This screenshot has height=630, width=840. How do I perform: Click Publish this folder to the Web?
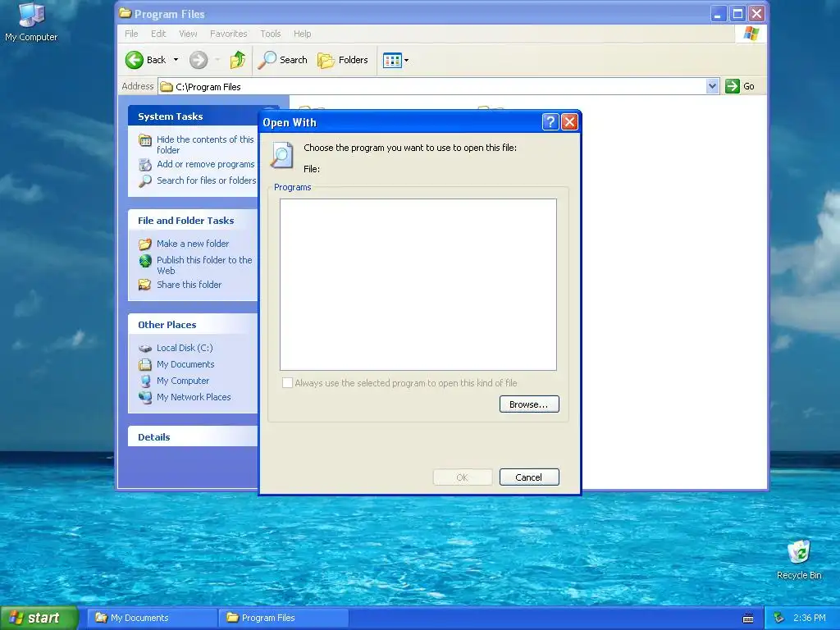point(204,265)
